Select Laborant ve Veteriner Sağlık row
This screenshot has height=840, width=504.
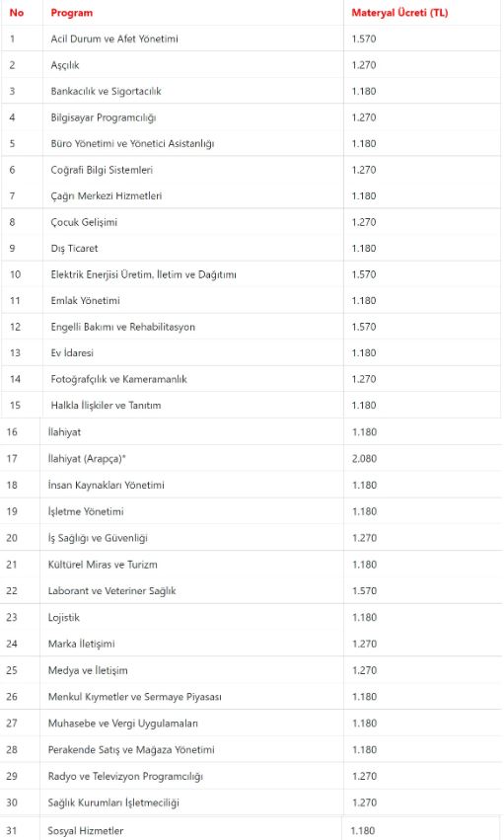tap(251, 591)
